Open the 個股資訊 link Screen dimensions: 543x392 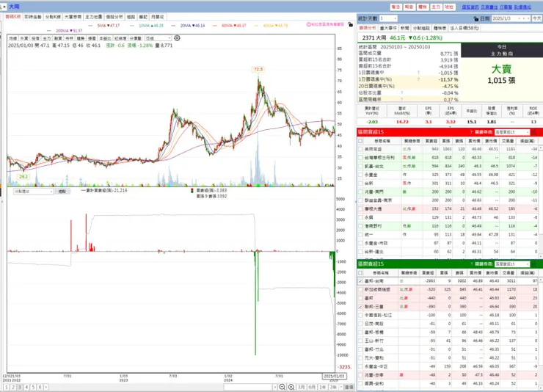(x=470, y=7)
